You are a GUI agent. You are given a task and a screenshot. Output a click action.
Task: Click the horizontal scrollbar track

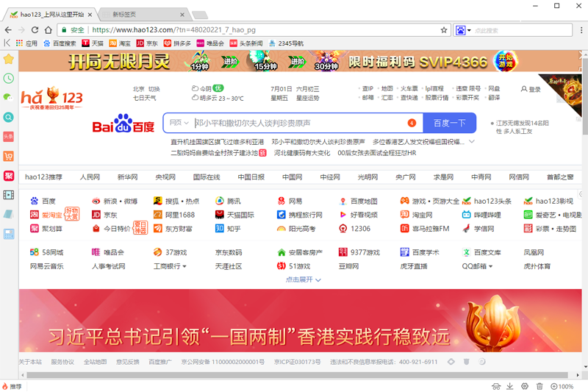click(x=300, y=375)
